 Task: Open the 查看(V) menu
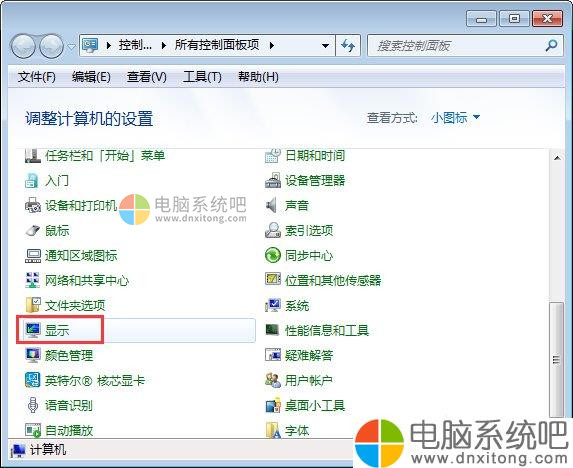pyautogui.click(x=147, y=77)
